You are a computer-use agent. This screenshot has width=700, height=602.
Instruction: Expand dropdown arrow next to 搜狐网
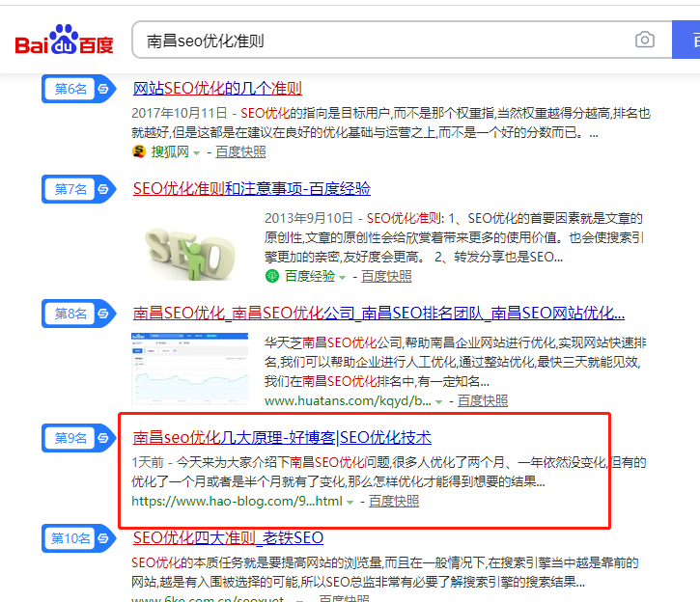click(x=196, y=153)
